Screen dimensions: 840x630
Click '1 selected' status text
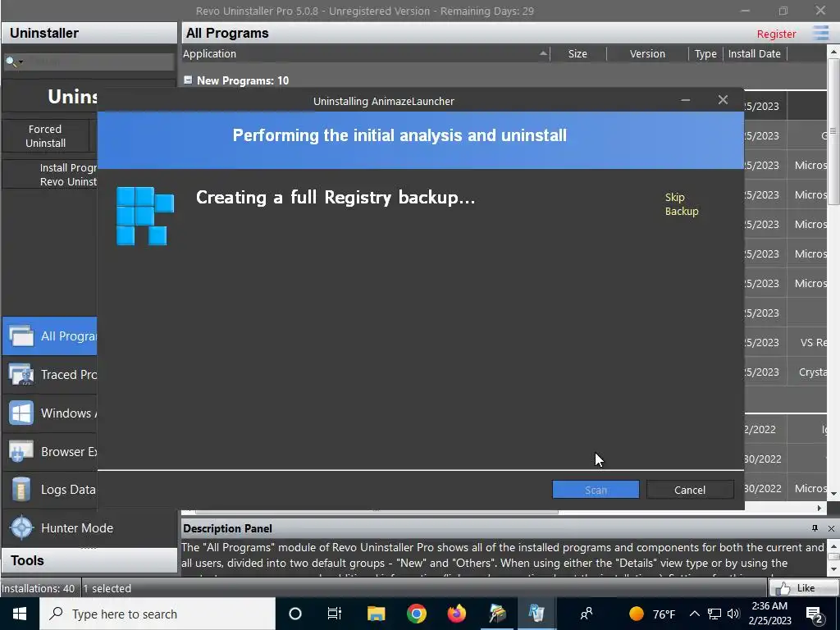point(107,588)
